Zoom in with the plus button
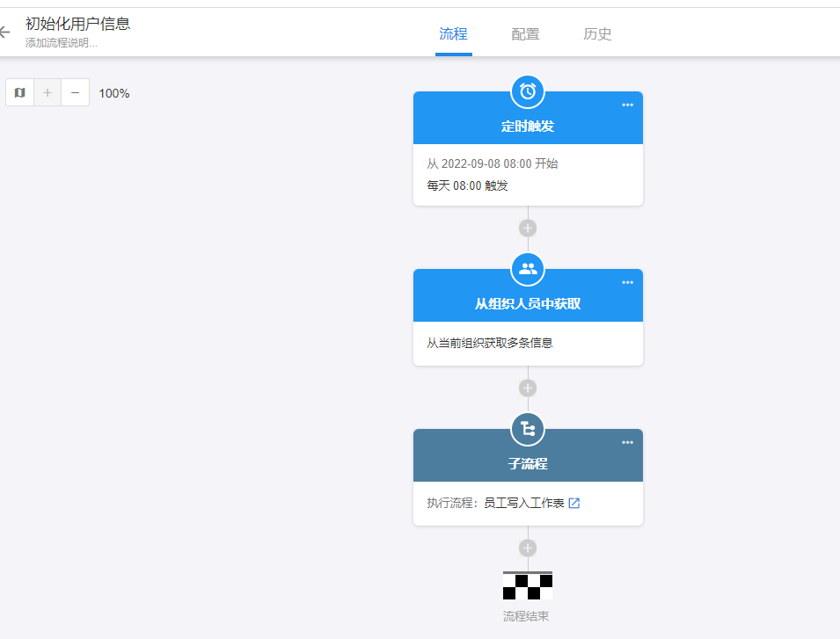This screenshot has height=639, width=840. click(x=47, y=92)
